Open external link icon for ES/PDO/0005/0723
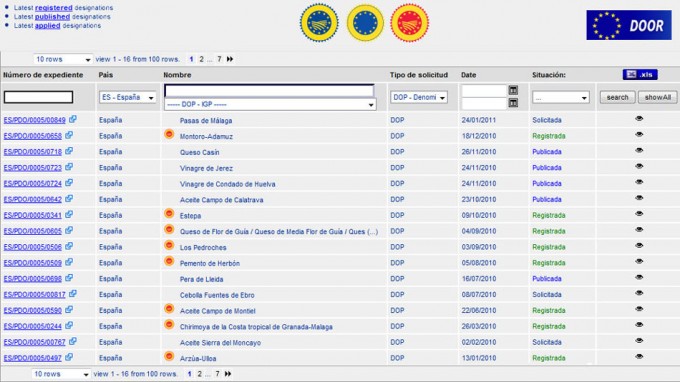 click(69, 167)
